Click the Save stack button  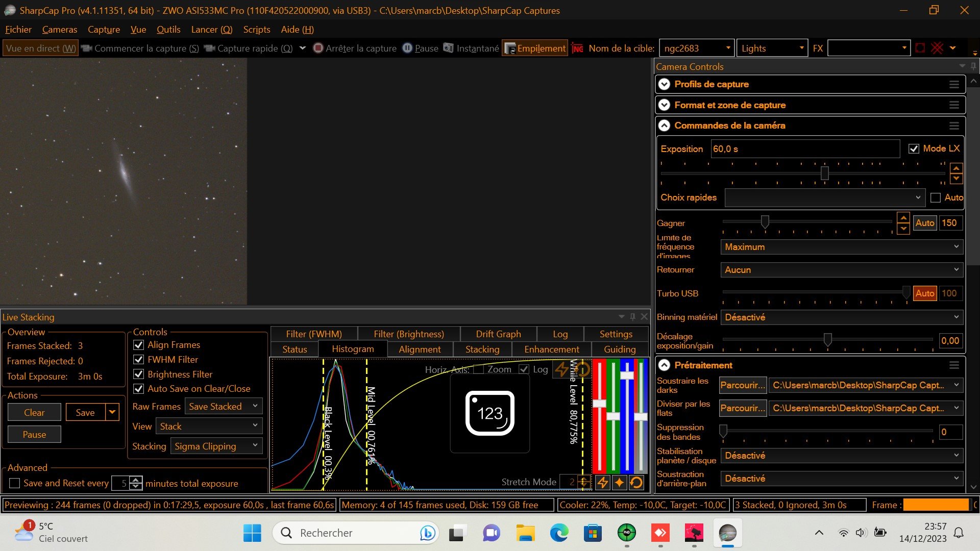click(85, 412)
